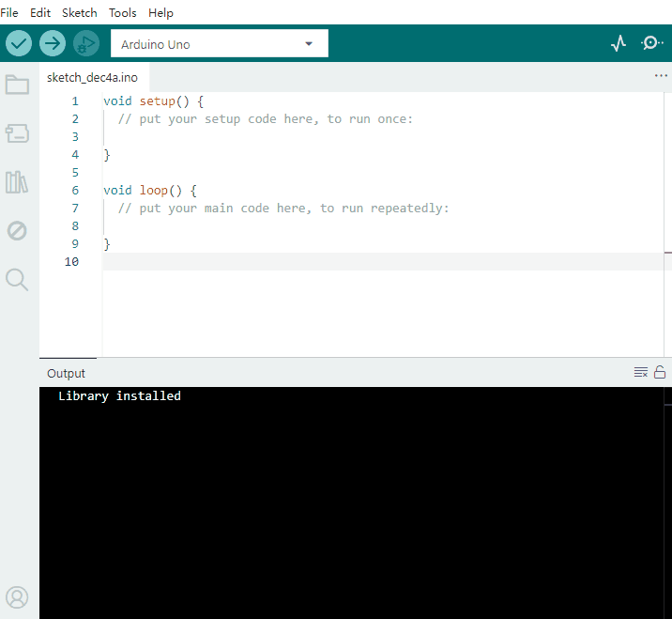Open the Help menu
The width and height of the screenshot is (672, 619).
(160, 13)
